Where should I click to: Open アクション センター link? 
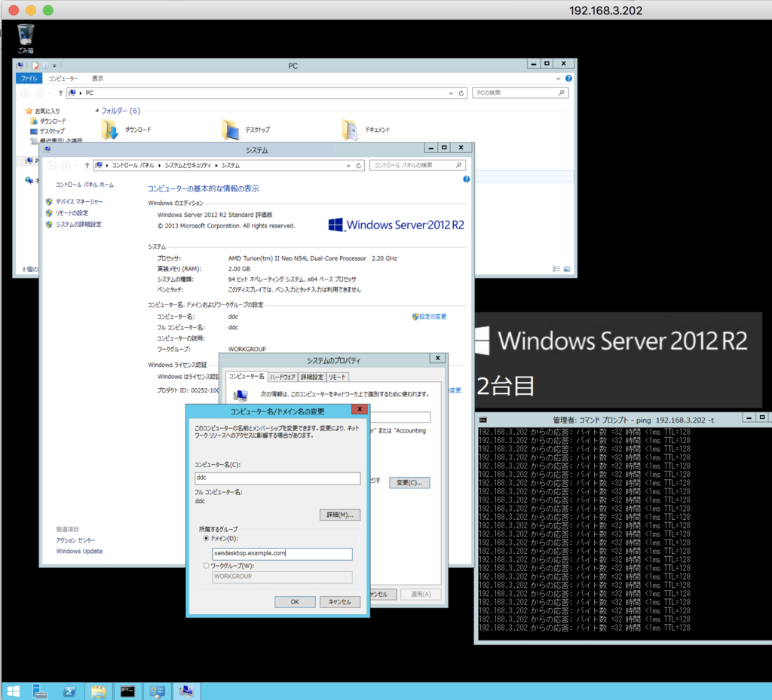point(76,540)
